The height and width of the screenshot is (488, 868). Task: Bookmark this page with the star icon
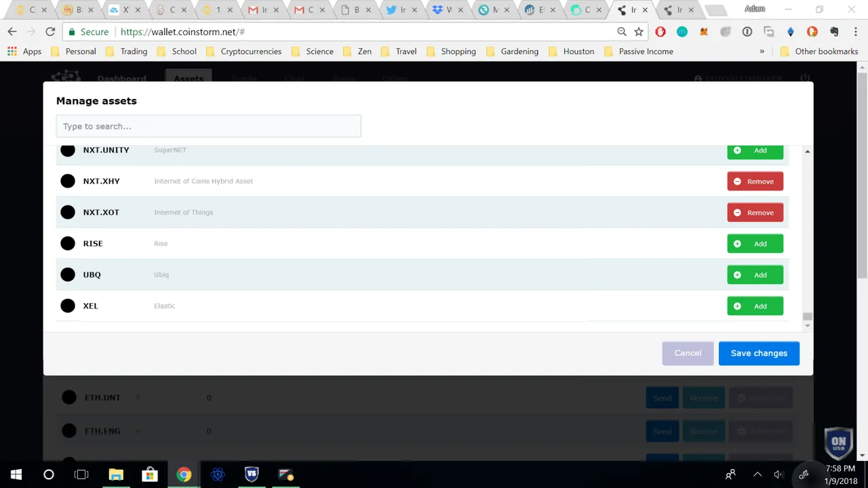[x=639, y=32]
